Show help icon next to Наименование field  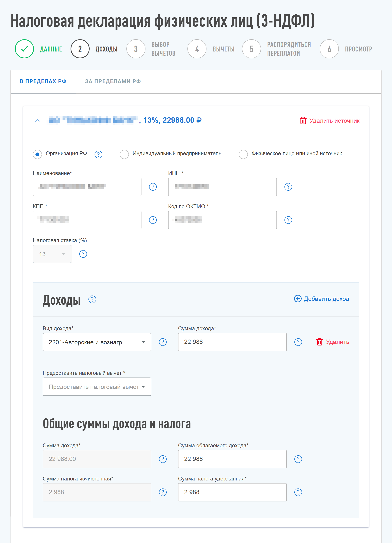pyautogui.click(x=153, y=187)
